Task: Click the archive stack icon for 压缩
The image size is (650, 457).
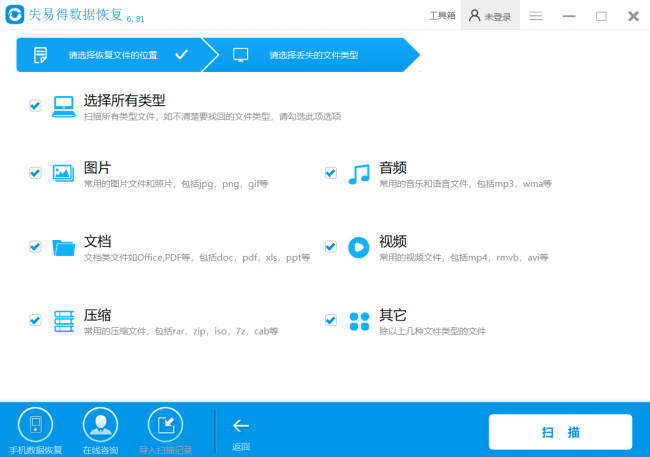Action: point(64,321)
